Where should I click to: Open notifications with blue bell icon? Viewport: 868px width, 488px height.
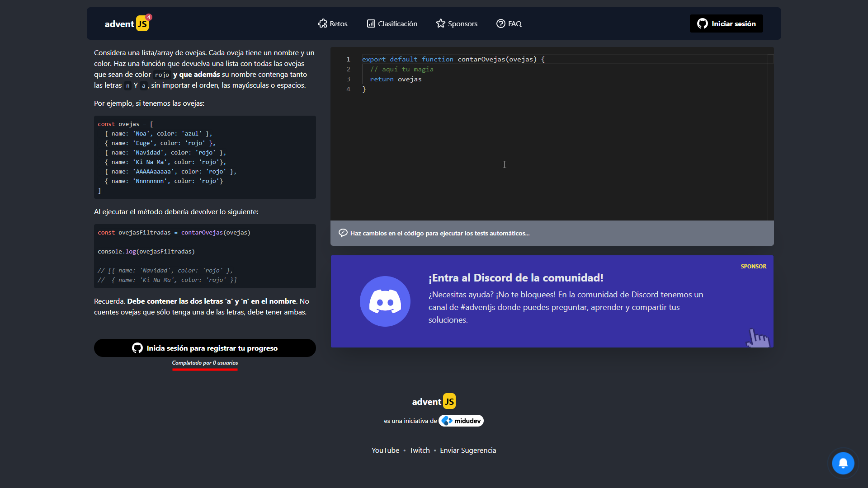click(843, 463)
